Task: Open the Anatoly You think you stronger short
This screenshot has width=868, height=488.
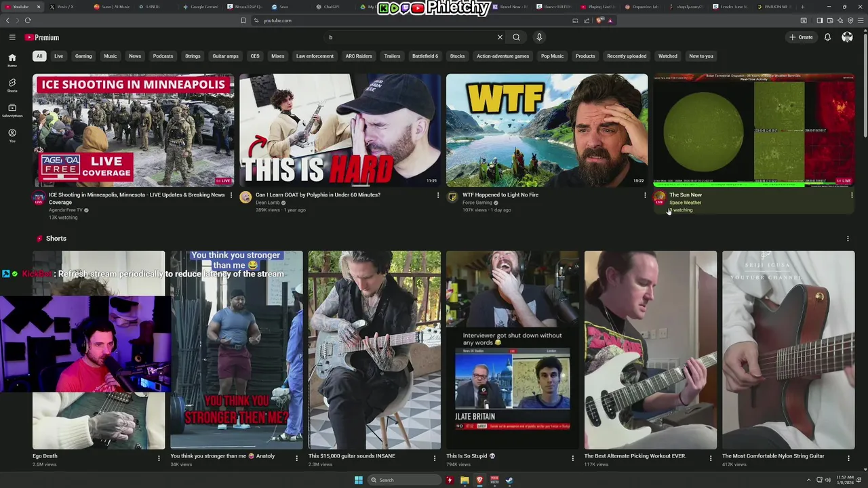Action: 237,350
